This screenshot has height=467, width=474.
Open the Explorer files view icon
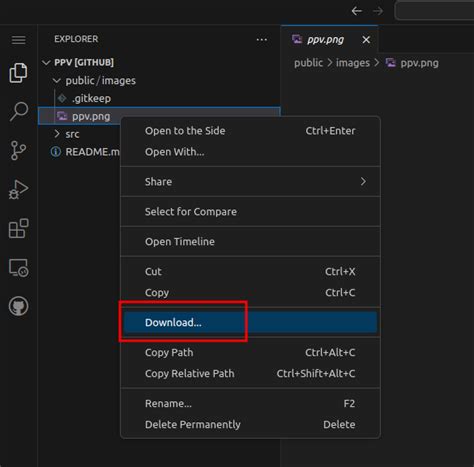(x=18, y=73)
